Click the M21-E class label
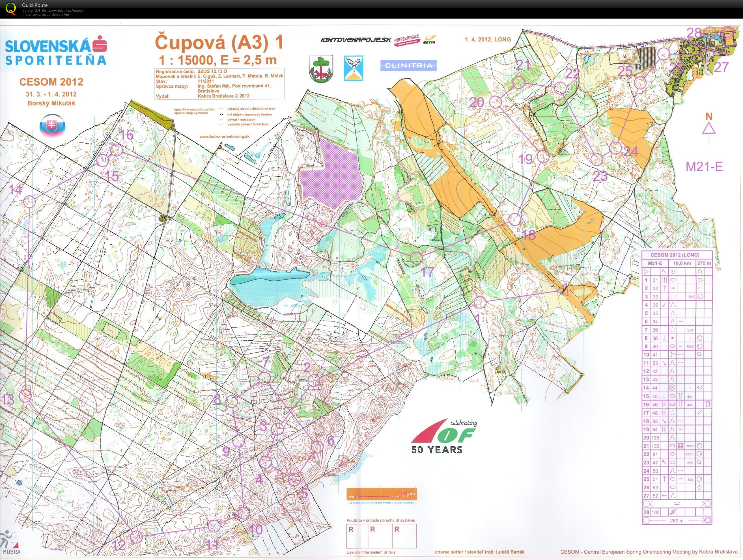The image size is (743, 560). [704, 166]
